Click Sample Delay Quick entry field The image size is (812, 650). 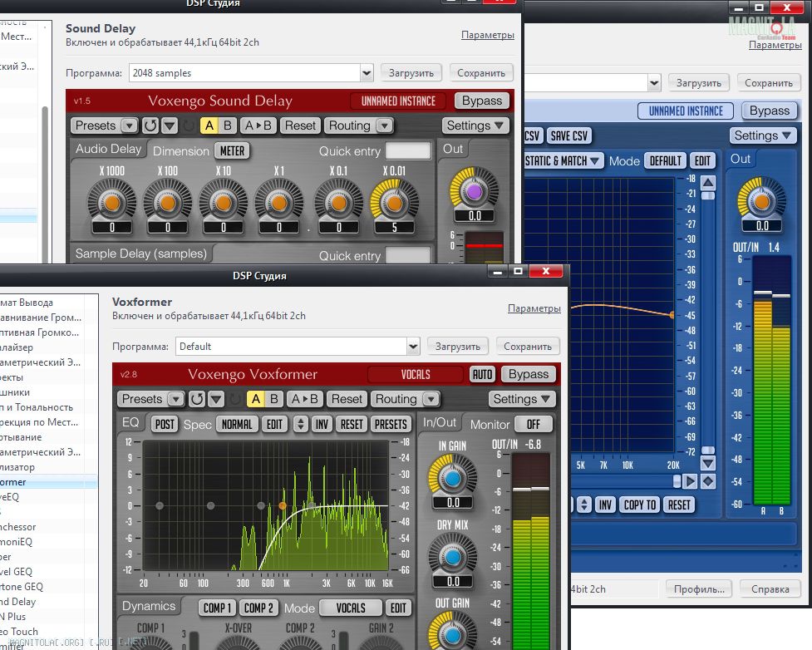pos(407,255)
